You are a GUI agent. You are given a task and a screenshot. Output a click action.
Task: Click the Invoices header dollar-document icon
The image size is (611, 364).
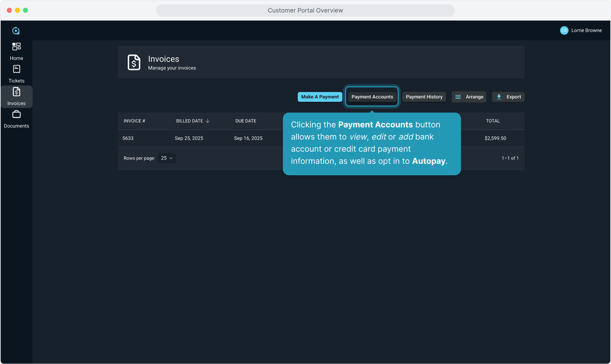[134, 62]
